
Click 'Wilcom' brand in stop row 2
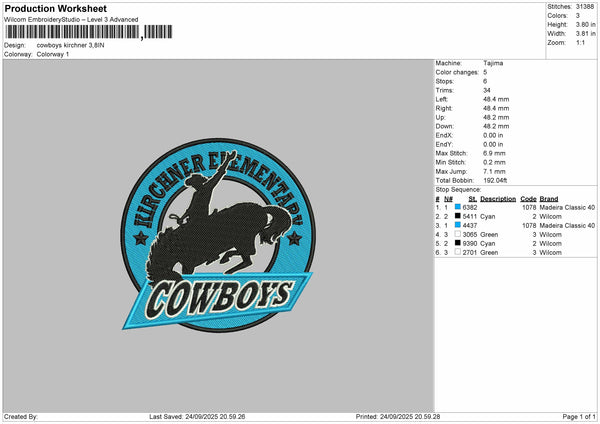(x=550, y=217)
